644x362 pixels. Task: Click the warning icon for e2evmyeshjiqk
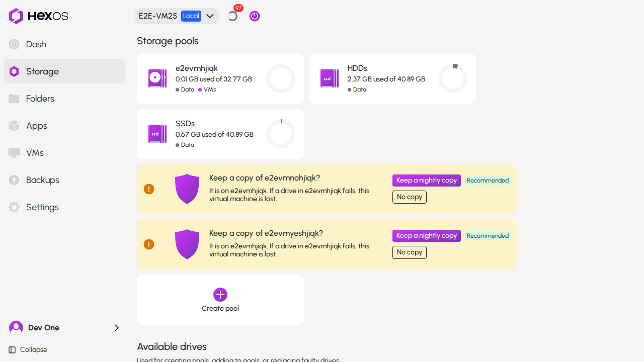[149, 244]
